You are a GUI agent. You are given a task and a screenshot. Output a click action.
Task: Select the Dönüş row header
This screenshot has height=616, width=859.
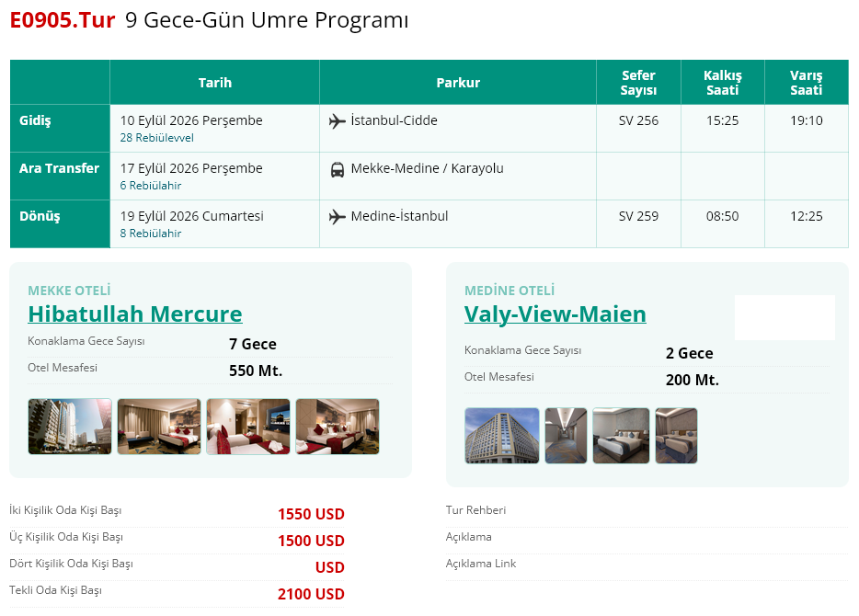click(x=61, y=224)
